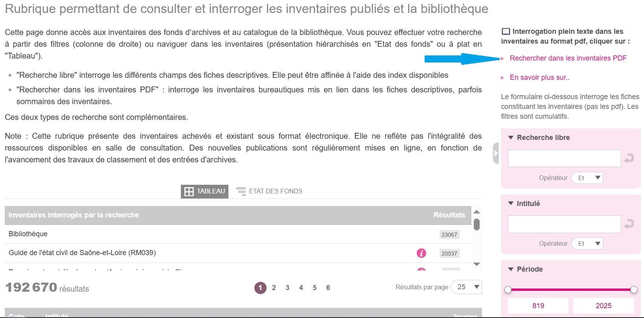
Task: Open the Résultats par page dropdown
Action: coord(466,287)
